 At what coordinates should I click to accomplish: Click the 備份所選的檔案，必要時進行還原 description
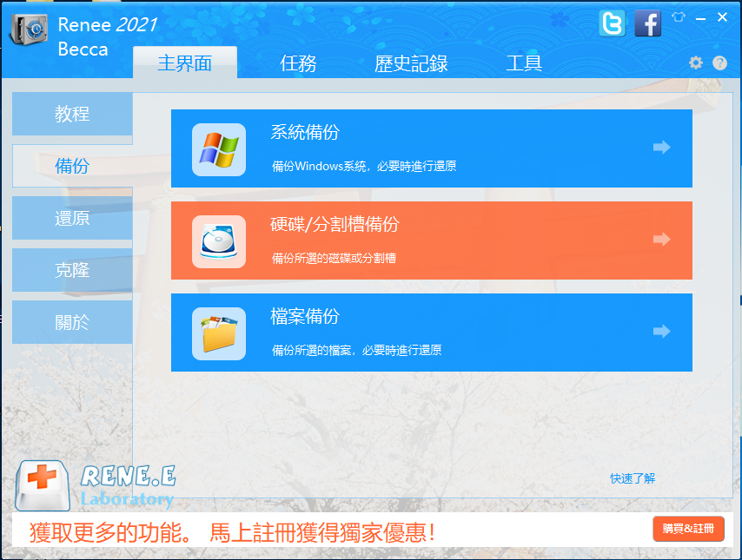tap(356, 350)
